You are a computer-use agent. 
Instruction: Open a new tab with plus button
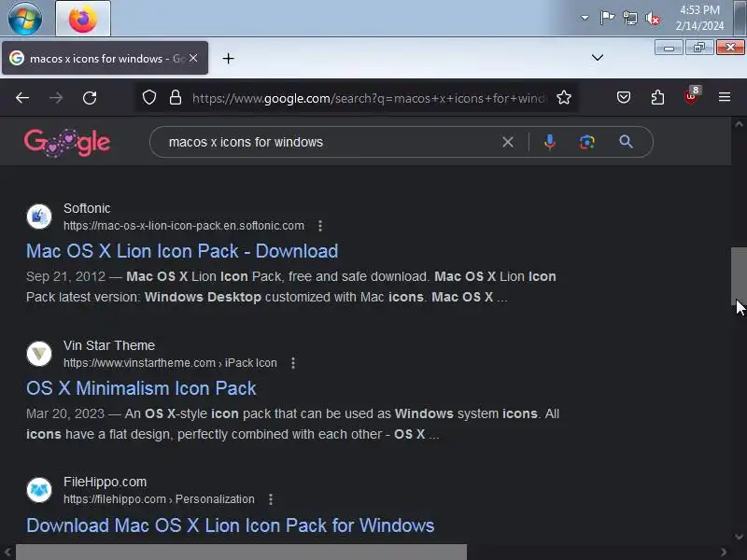(228, 58)
